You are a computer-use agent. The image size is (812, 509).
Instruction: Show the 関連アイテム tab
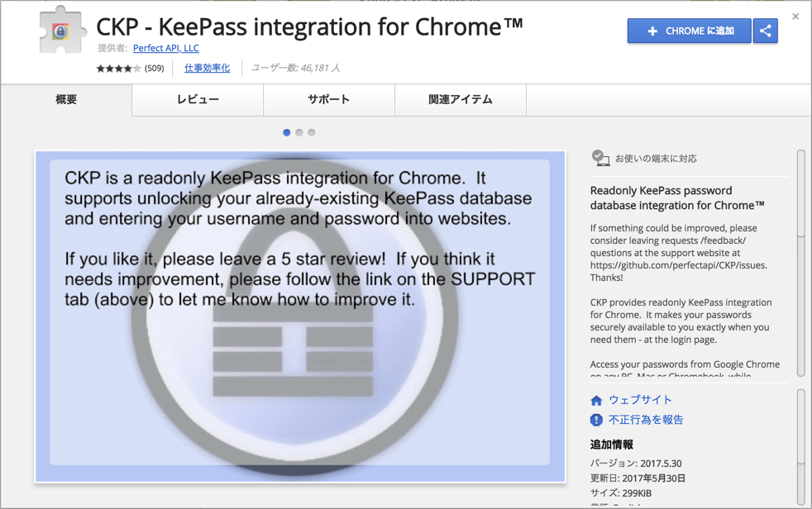coord(461,100)
